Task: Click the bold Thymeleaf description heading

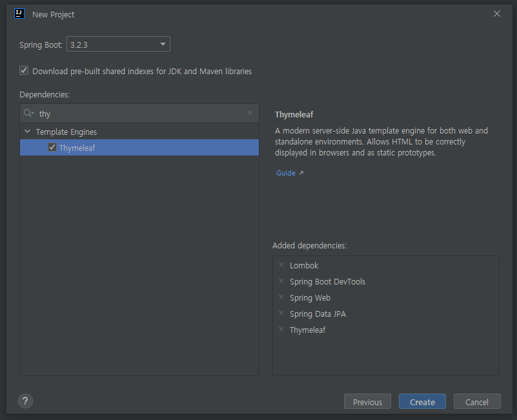Action: tap(294, 115)
